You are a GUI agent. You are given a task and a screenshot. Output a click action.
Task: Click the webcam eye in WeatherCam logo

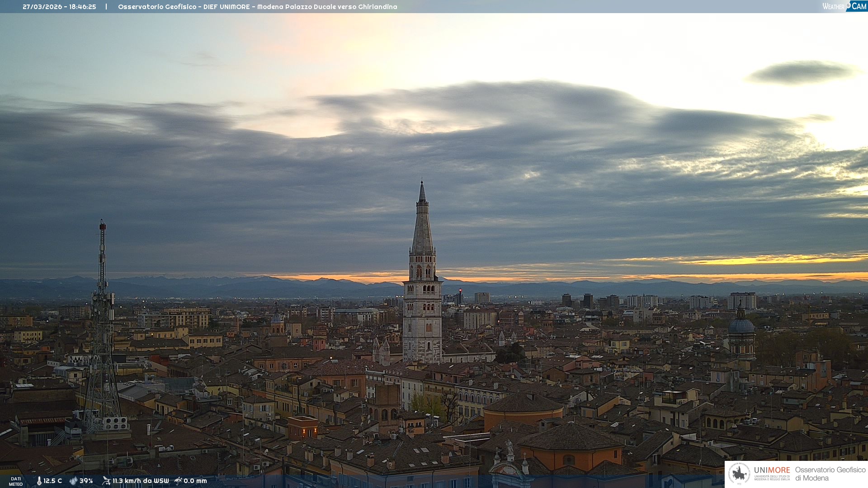tap(849, 5)
